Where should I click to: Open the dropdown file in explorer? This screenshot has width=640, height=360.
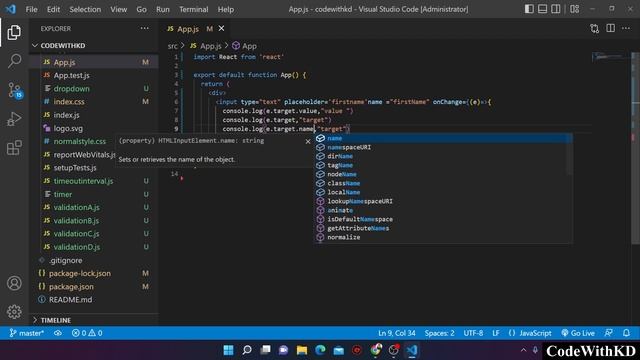71,89
